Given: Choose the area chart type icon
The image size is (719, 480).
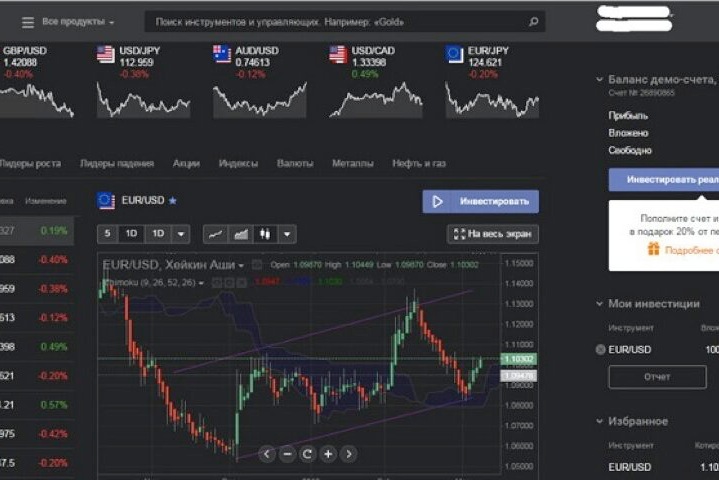Looking at the screenshot, I should (x=241, y=234).
